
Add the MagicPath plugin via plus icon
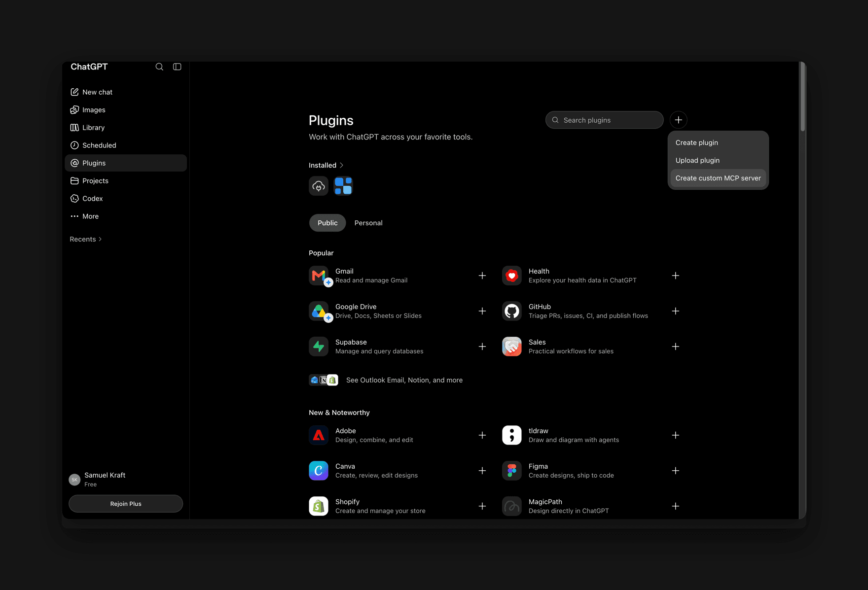[x=676, y=506]
